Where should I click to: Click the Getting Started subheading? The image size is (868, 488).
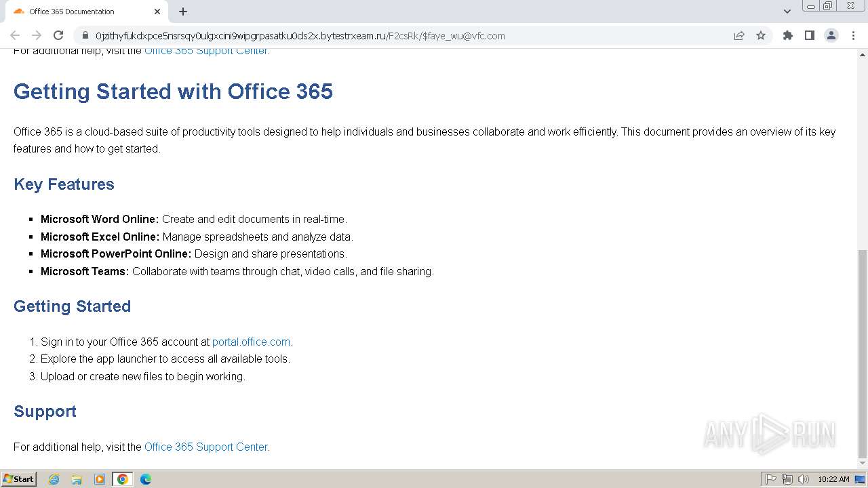tap(72, 306)
